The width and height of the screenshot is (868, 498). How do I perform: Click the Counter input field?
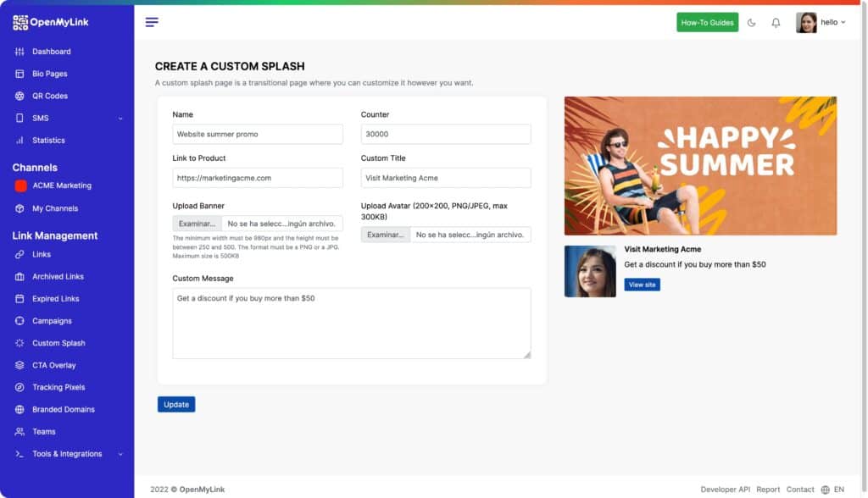click(446, 134)
